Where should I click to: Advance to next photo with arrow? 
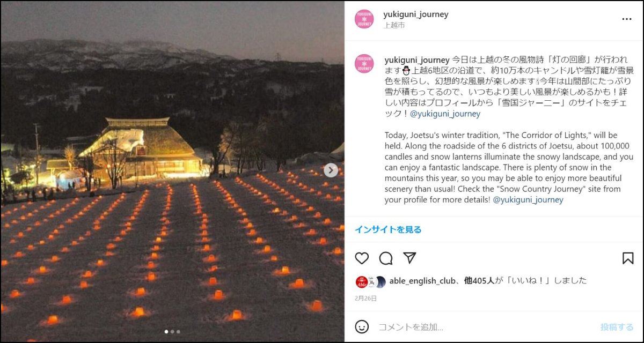331,170
